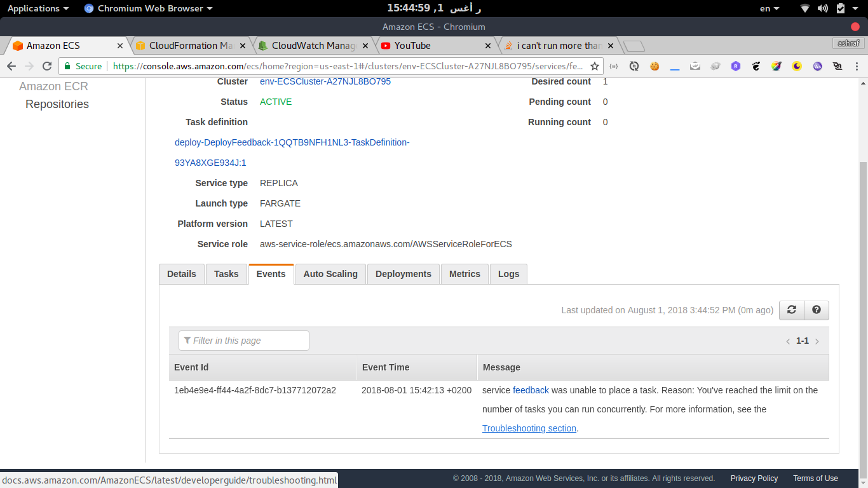Select the Events tab
868x488 pixels.
pos(271,274)
